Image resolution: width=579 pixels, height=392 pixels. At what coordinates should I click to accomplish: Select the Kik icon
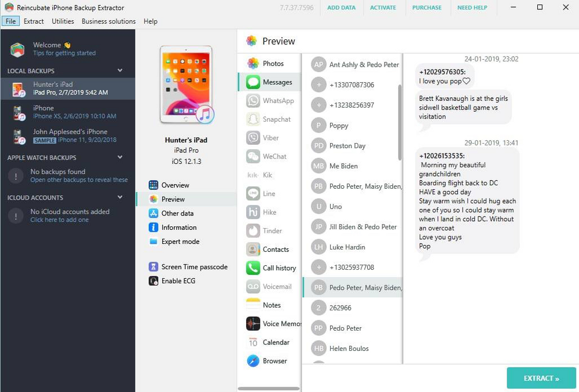(x=252, y=175)
